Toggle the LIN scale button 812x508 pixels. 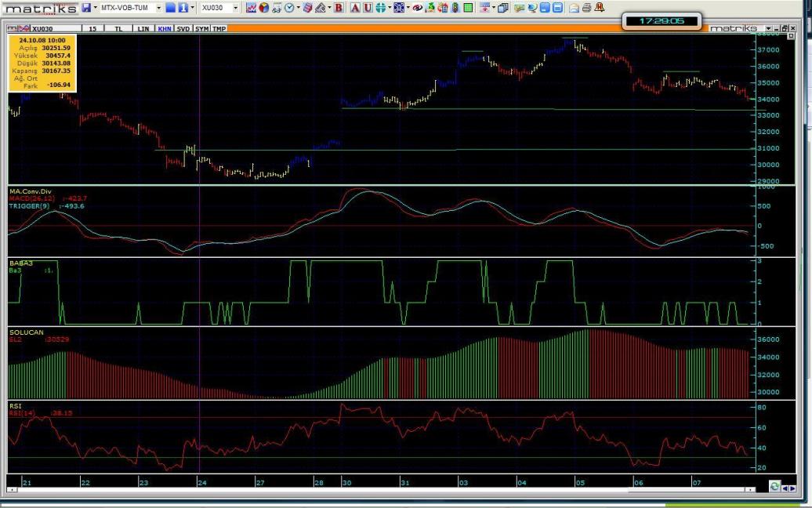(143, 28)
